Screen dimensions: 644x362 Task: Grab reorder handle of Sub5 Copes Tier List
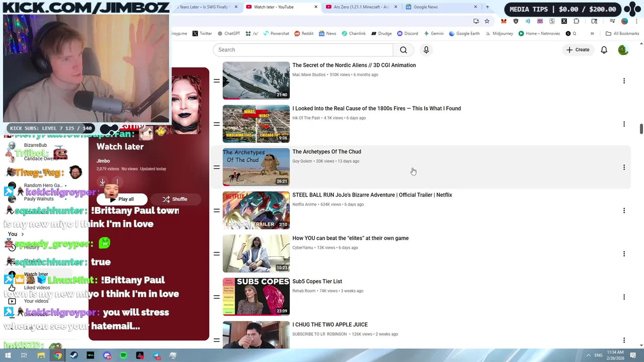point(216,297)
